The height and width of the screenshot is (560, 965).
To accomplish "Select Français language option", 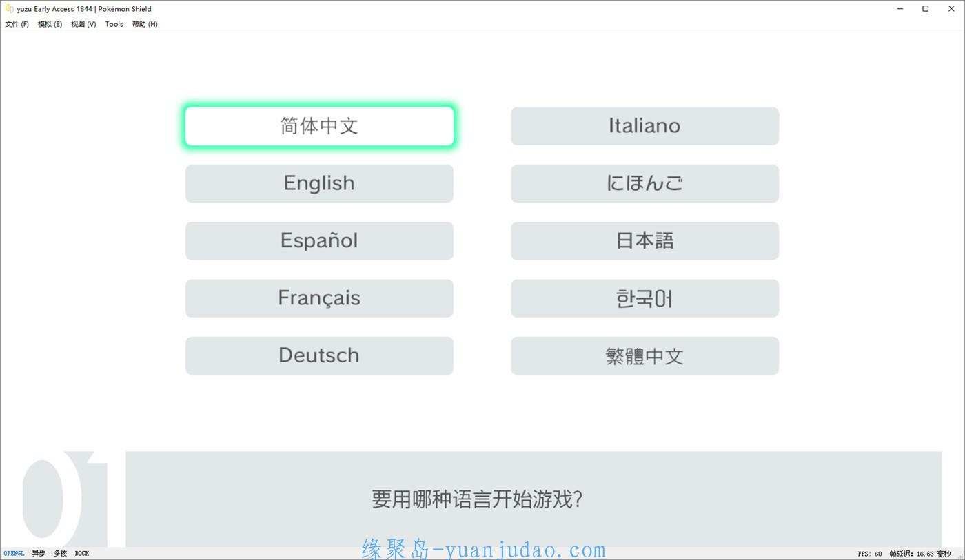I will click(319, 298).
